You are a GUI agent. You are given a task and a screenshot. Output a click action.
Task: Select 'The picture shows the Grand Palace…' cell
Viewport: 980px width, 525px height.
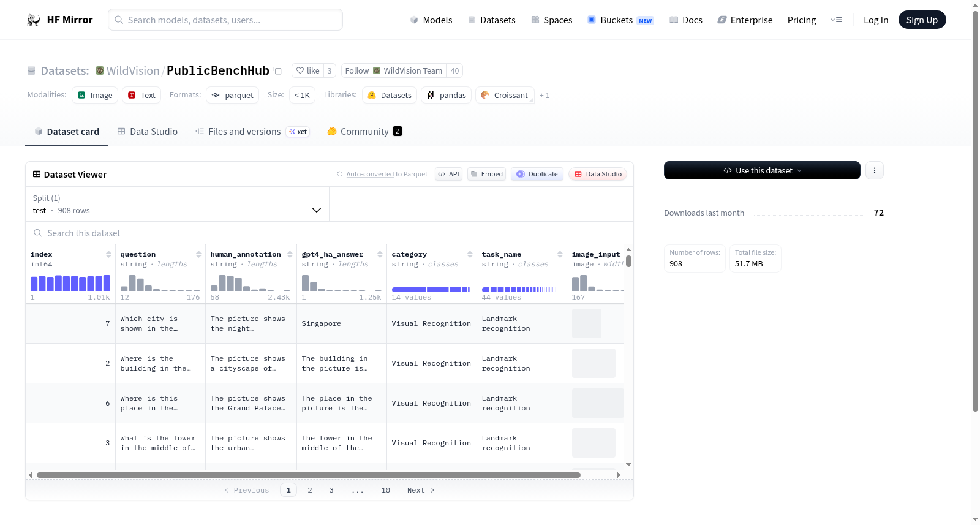coord(251,403)
